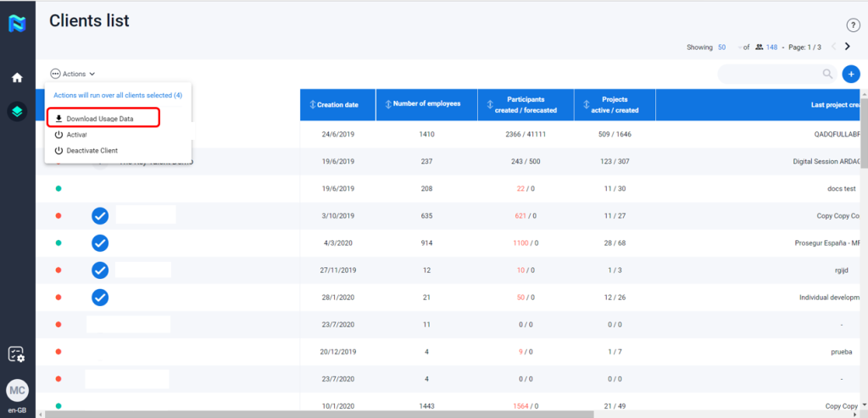Click the MC user avatar button

click(17, 390)
